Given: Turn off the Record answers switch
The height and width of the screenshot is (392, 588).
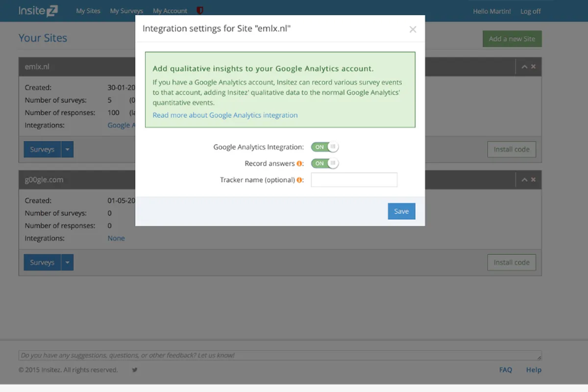Looking at the screenshot, I should tap(324, 163).
